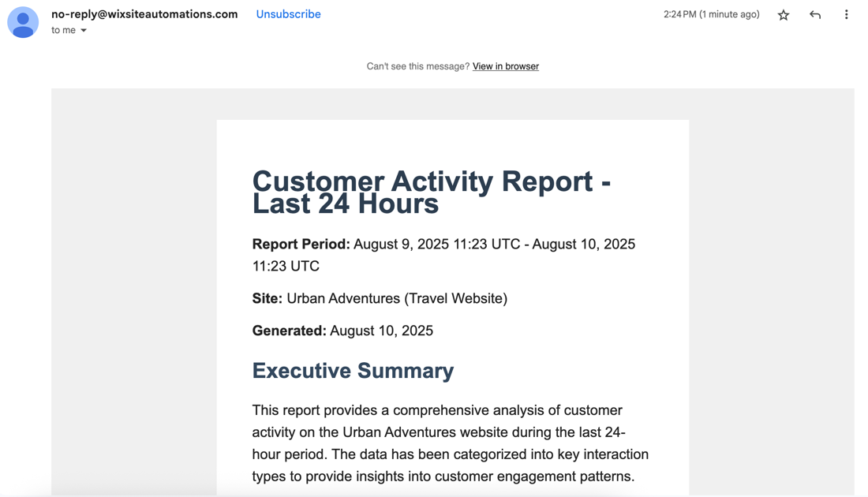Screen dimensions: 868x497
Task: Click the "August 9, 2025 11:23 UTC" start date
Action: [436, 244]
